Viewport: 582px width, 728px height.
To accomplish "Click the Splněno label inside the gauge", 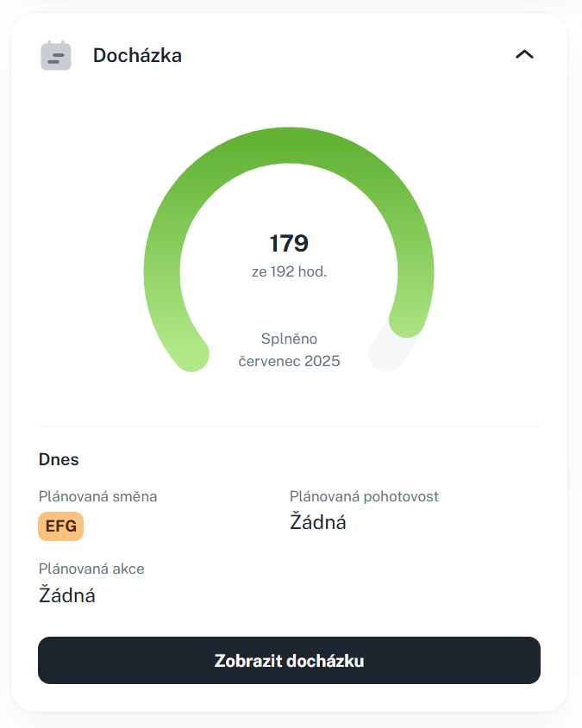I will point(289,339).
